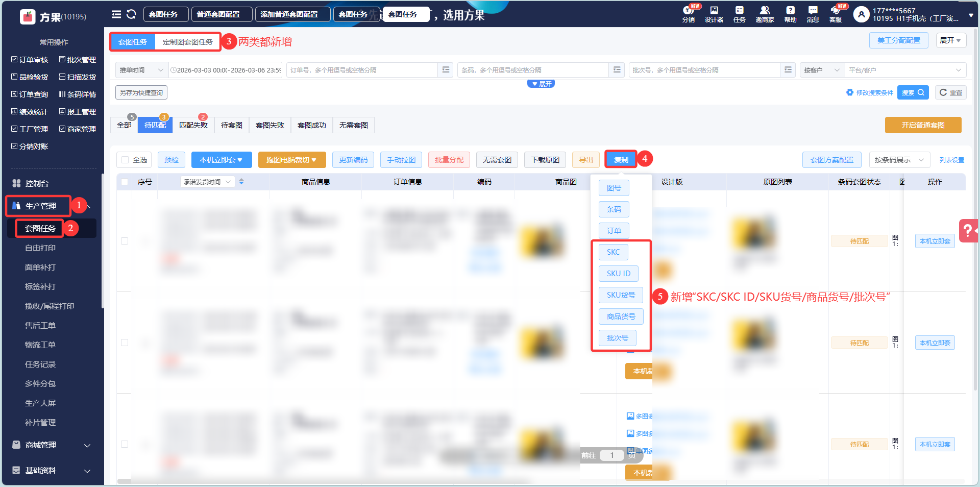The image size is (980, 487).
Task: Click the 另存为快捷查询 button
Action: point(141,92)
